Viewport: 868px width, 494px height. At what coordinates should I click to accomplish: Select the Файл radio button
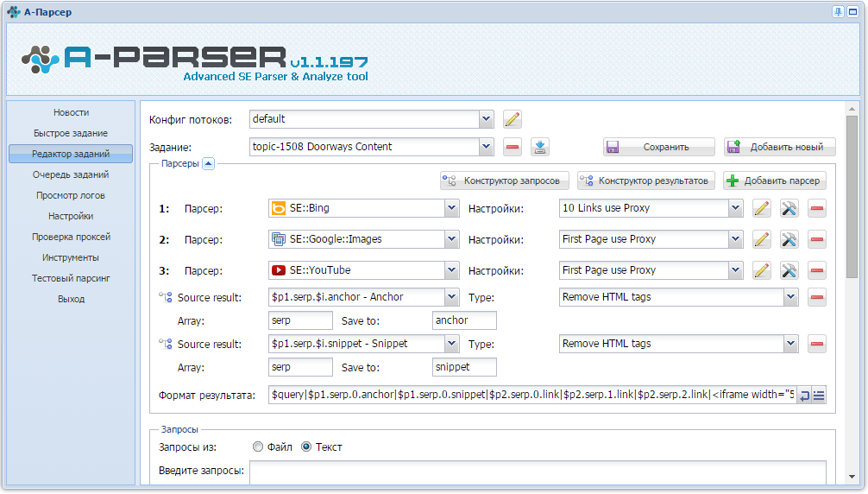257,446
